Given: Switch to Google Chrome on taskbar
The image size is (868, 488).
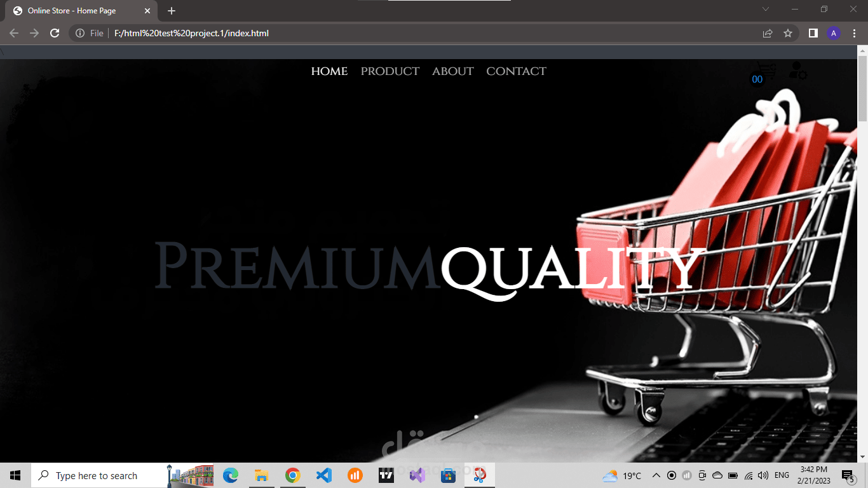Looking at the screenshot, I should (292, 475).
